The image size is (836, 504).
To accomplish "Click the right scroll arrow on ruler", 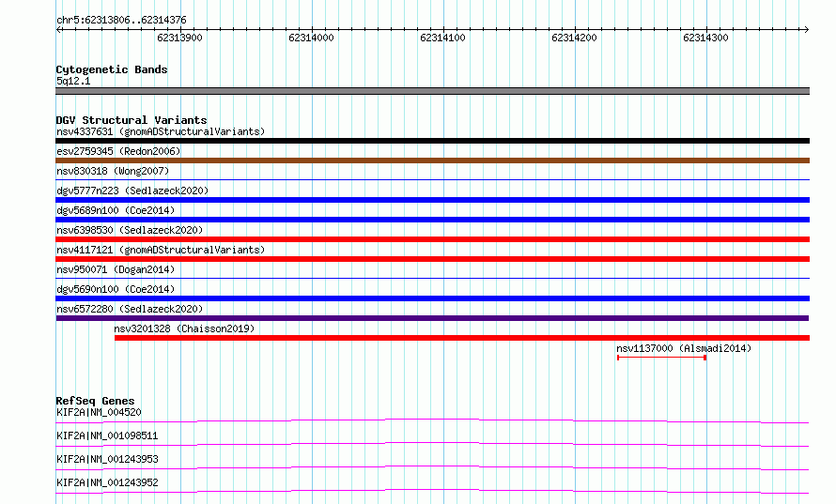I will 806,30.
